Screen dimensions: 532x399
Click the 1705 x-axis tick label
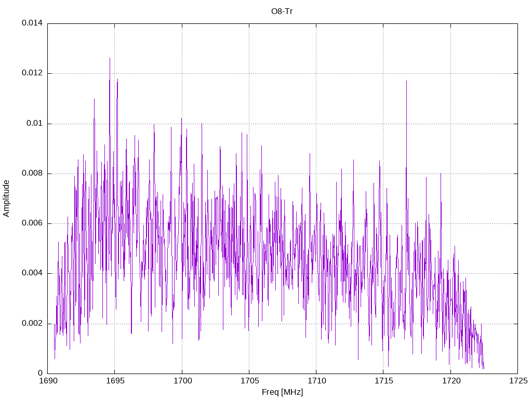coord(250,381)
